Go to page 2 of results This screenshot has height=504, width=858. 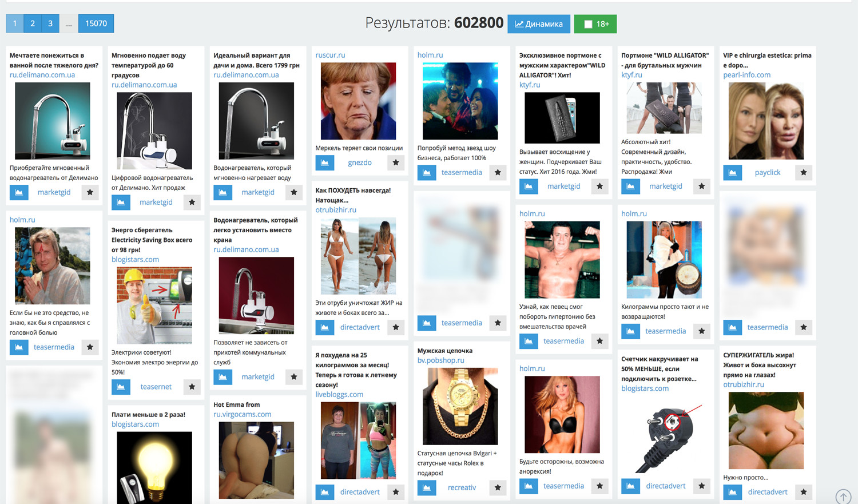click(33, 23)
